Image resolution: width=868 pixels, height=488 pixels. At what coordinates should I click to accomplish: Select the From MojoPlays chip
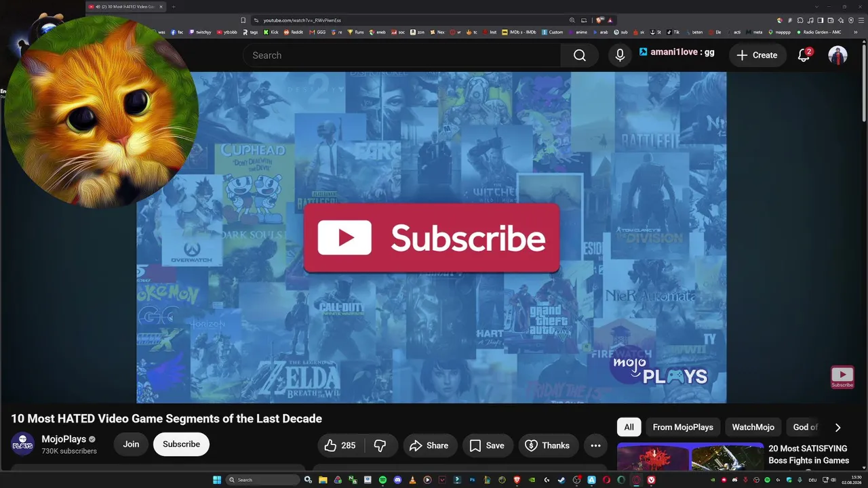point(683,427)
